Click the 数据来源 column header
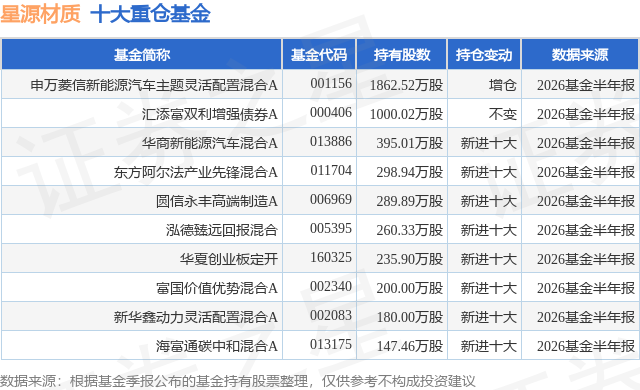The height and width of the screenshot is (390, 640). pyautogui.click(x=580, y=55)
